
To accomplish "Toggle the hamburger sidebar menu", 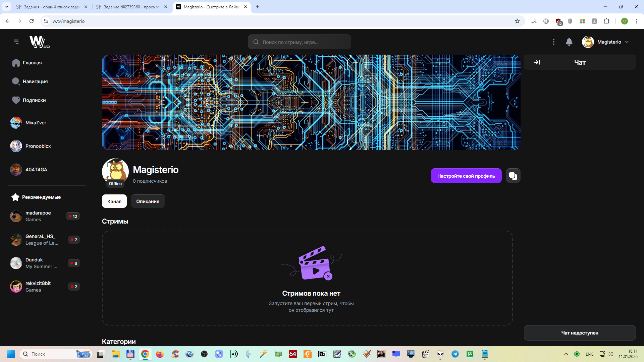I will pyautogui.click(x=16, y=42).
